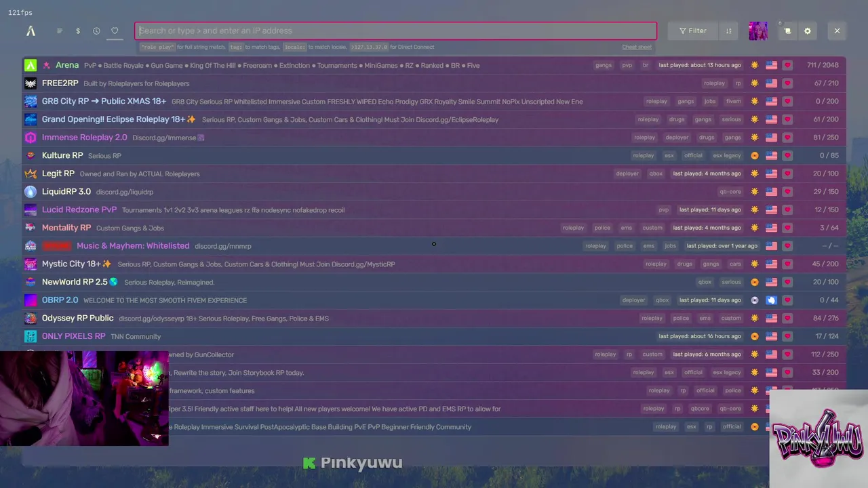
Task: Select the LiquidRP 3.0 droplet icon
Action: [31, 192]
